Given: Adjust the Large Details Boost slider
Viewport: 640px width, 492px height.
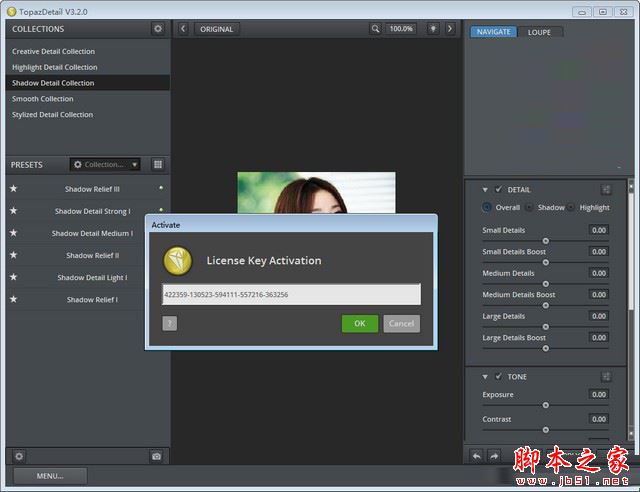Looking at the screenshot, I should [545, 348].
